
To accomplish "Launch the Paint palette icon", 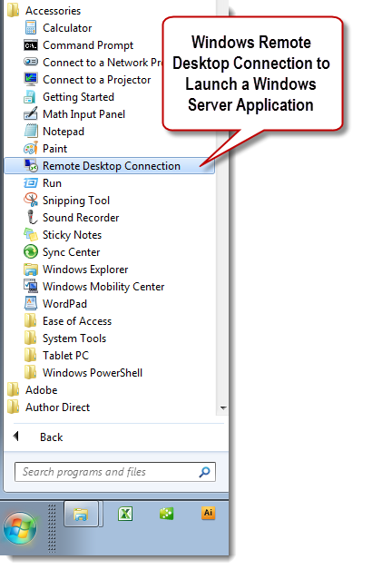I will point(31,148).
